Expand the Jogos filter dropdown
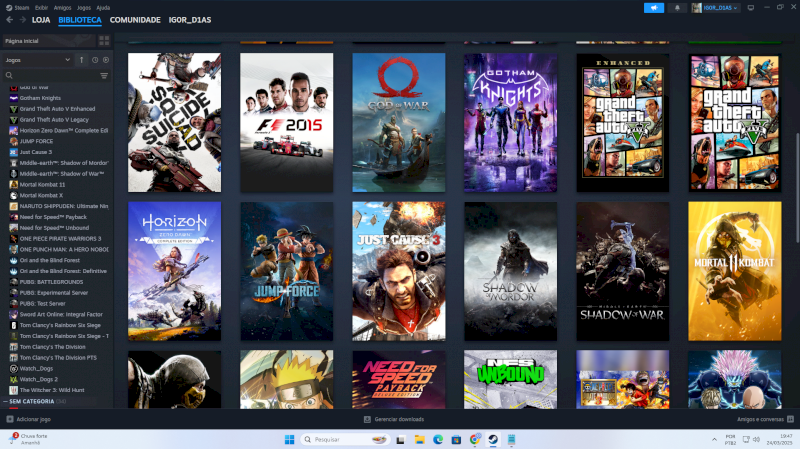This screenshot has height=449, width=800. (38, 60)
